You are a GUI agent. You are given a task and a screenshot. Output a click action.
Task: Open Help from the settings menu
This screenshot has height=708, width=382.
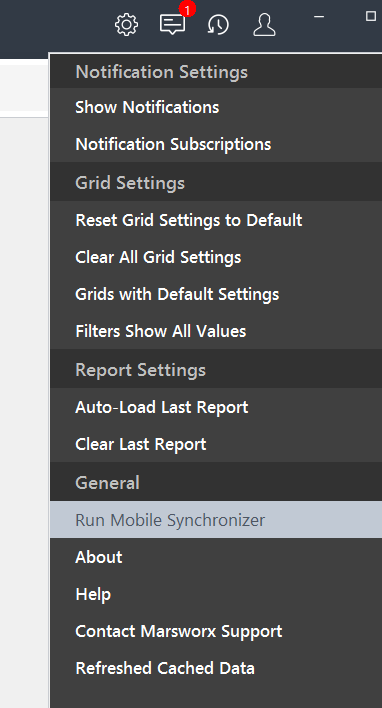coord(216,594)
